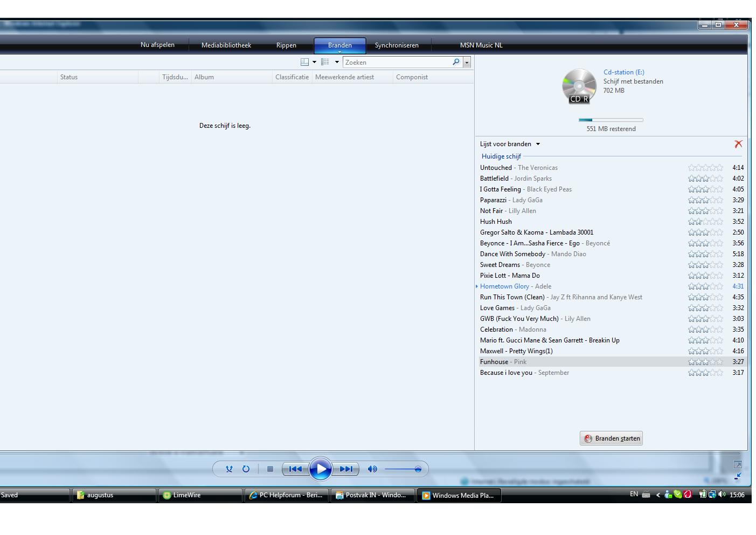Rate the Untouched track using stars
The height and width of the screenshot is (535, 756).
(705, 168)
